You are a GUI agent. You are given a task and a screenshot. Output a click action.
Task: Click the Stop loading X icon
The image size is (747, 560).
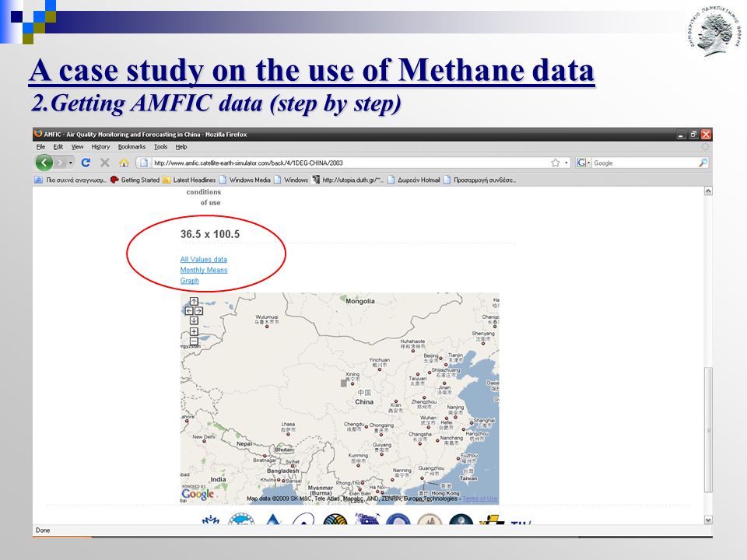(105, 163)
